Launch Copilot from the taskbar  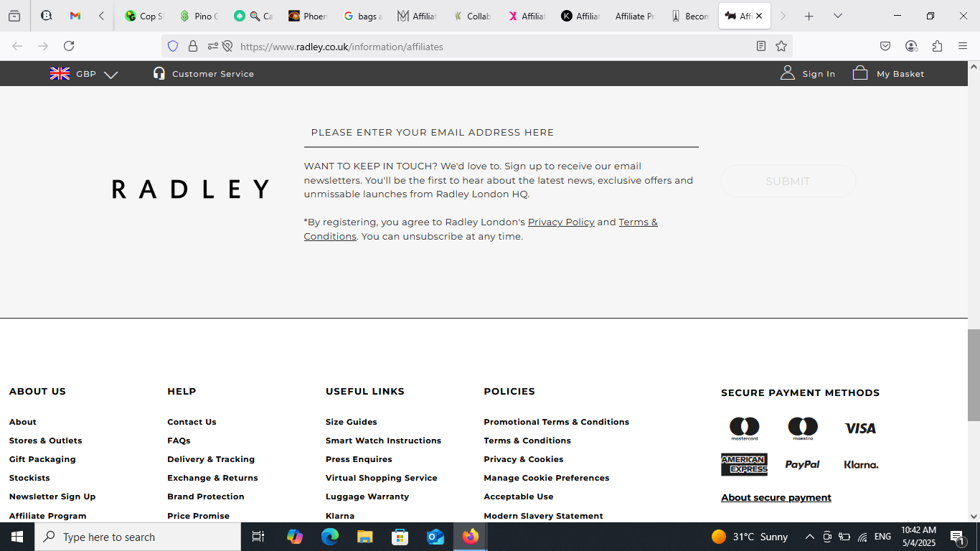tap(295, 537)
